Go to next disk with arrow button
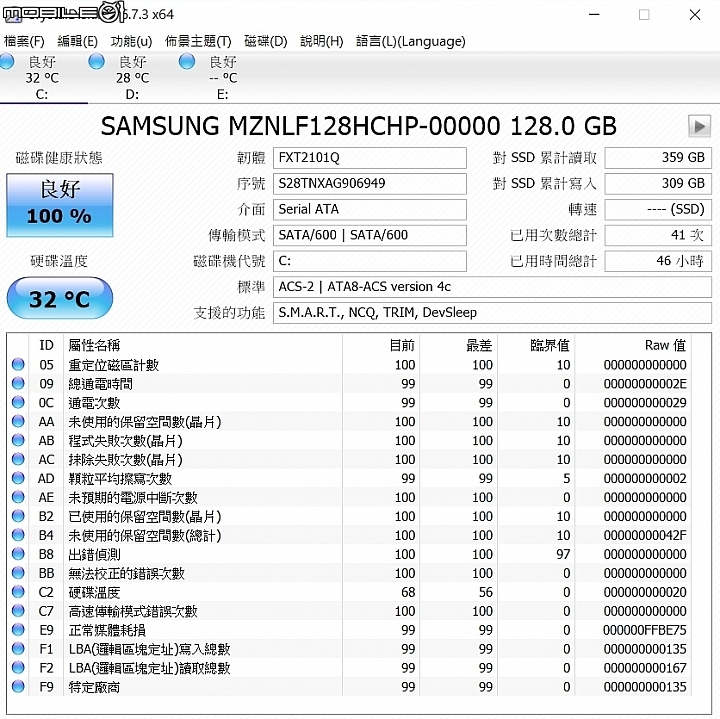The width and height of the screenshot is (720, 719). 699,126
